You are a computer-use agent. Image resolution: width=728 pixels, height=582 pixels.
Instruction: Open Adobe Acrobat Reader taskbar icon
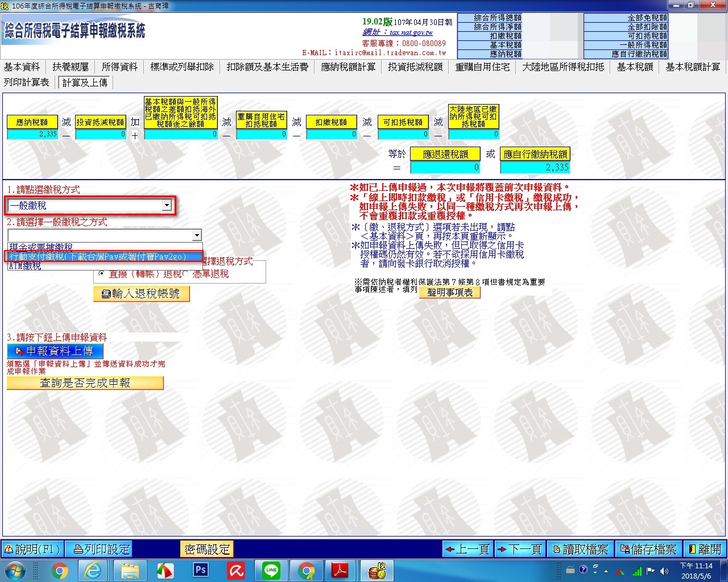[340, 569]
